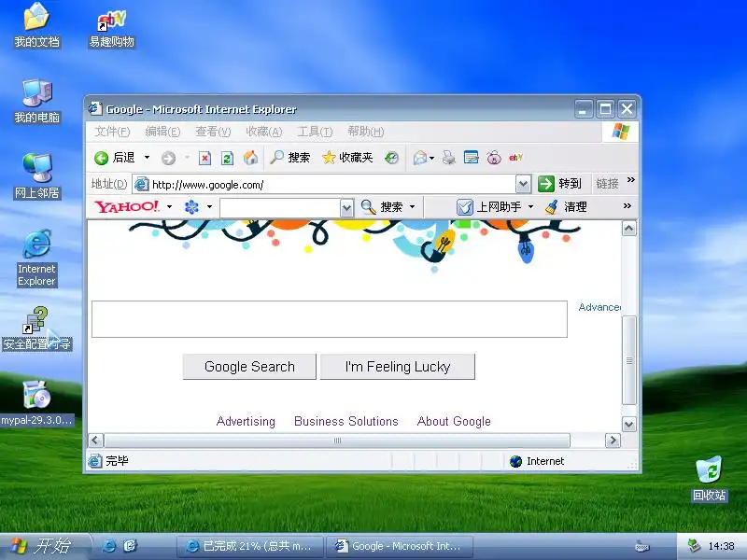Screen dimensions: 747x560
Task: Click the Edit page icon
Action: (x=471, y=158)
